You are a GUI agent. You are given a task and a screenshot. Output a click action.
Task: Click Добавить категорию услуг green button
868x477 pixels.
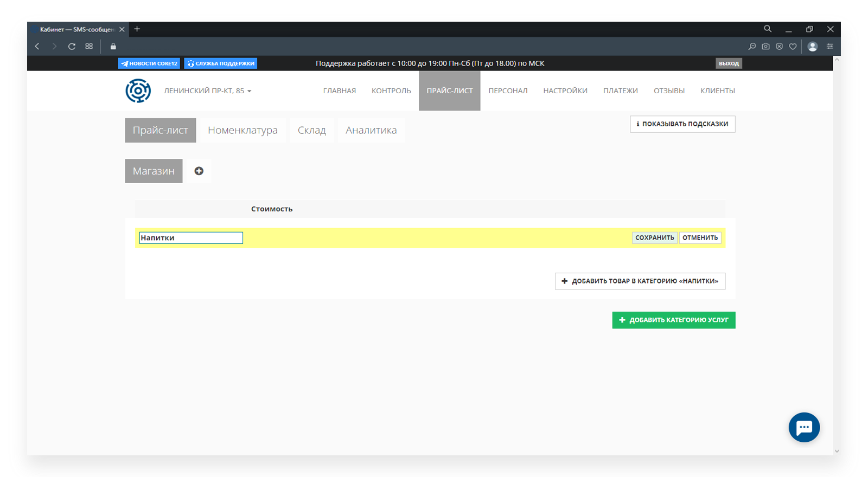(x=674, y=320)
